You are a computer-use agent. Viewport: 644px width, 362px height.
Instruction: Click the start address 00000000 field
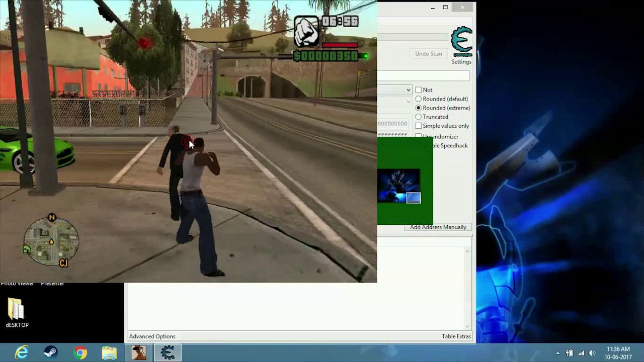[392, 124]
